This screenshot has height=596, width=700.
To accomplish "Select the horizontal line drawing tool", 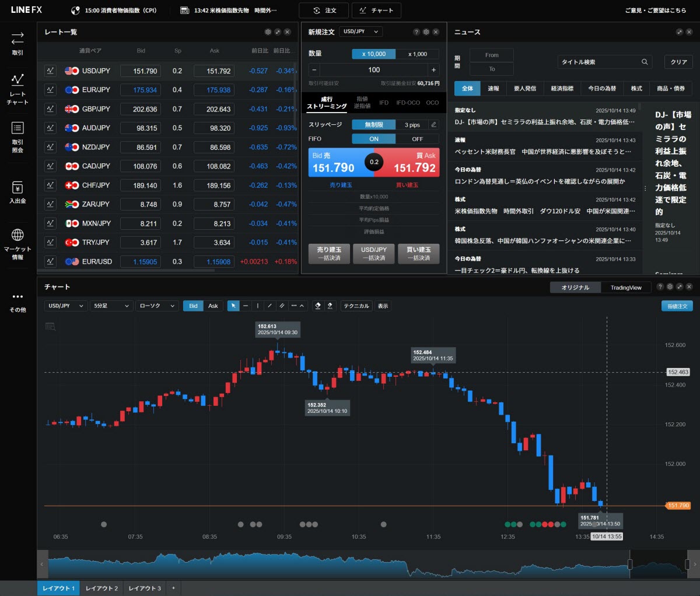I will click(x=246, y=306).
